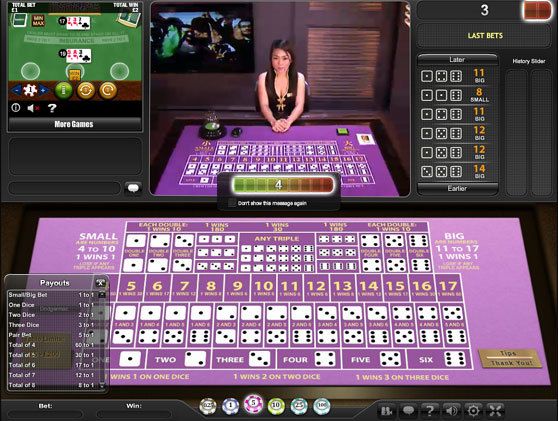Open chat bubble icon in bottom toolbar
This screenshot has width=558, height=421.
tap(408, 411)
